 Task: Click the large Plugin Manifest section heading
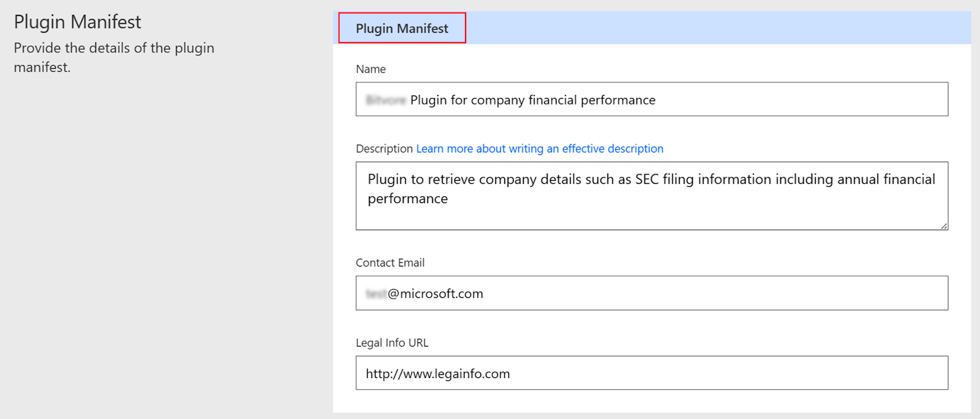click(78, 22)
